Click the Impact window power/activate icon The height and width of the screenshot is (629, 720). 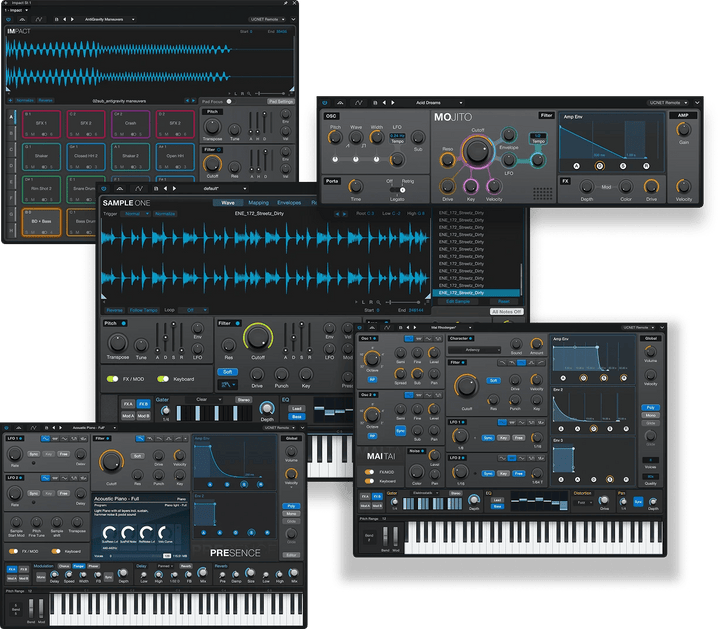pyautogui.click(x=8, y=19)
